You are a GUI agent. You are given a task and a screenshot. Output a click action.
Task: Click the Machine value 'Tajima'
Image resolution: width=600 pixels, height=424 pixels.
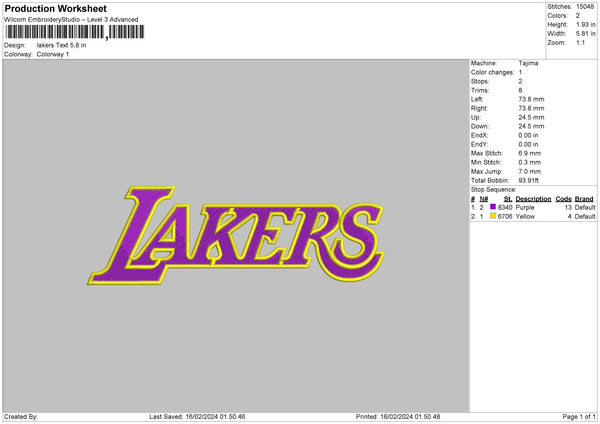pos(528,63)
